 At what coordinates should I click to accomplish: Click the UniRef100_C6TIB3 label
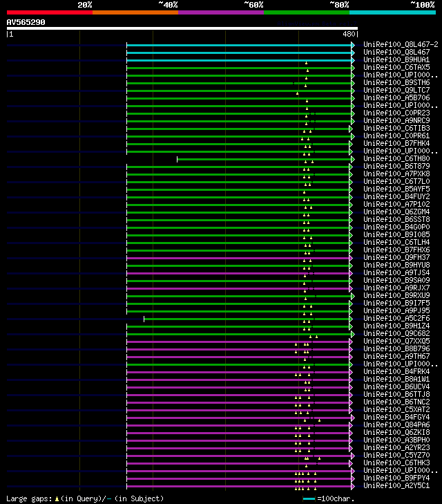click(x=396, y=129)
